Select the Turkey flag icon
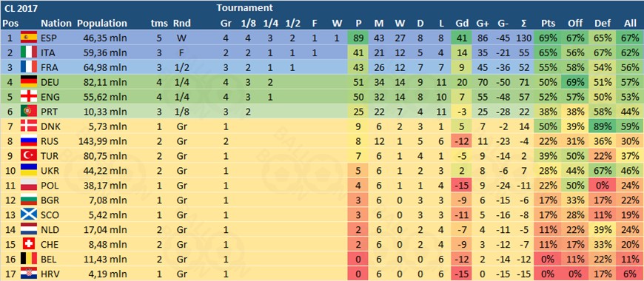Screen dimensions: 644x281 [29, 156]
